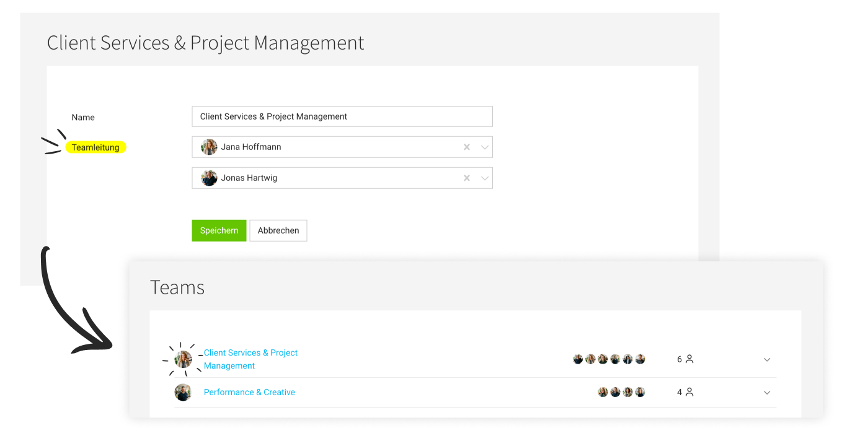868x446 pixels.
Task: Click the Client Services team leader avatar
Action: pyautogui.click(x=183, y=359)
